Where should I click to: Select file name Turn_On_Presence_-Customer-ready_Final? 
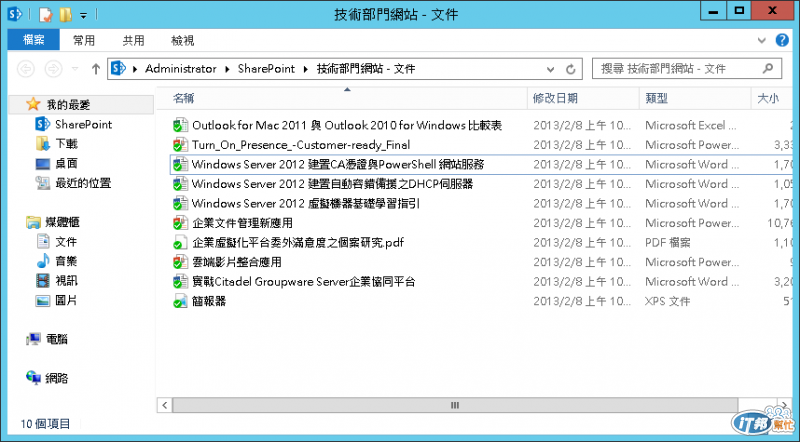tap(301, 145)
